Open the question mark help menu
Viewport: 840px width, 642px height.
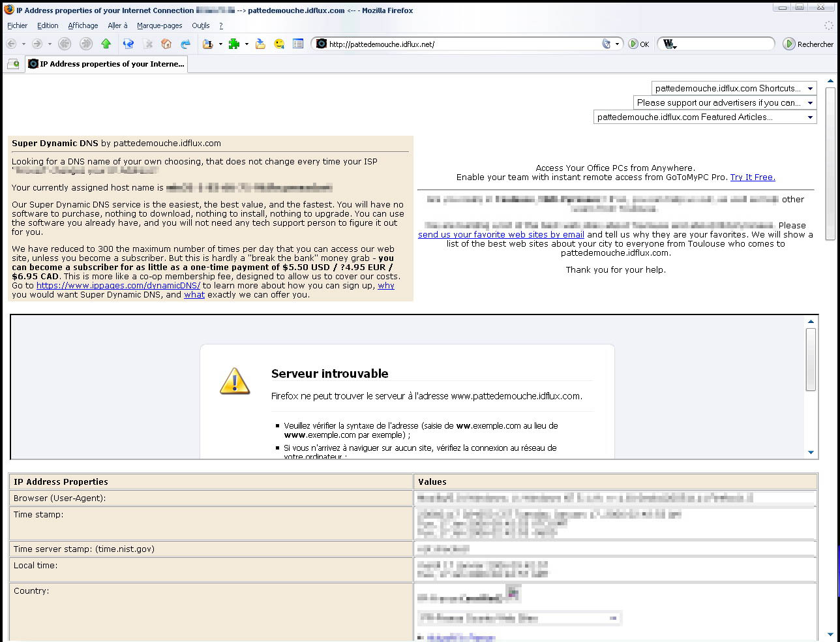pos(221,25)
